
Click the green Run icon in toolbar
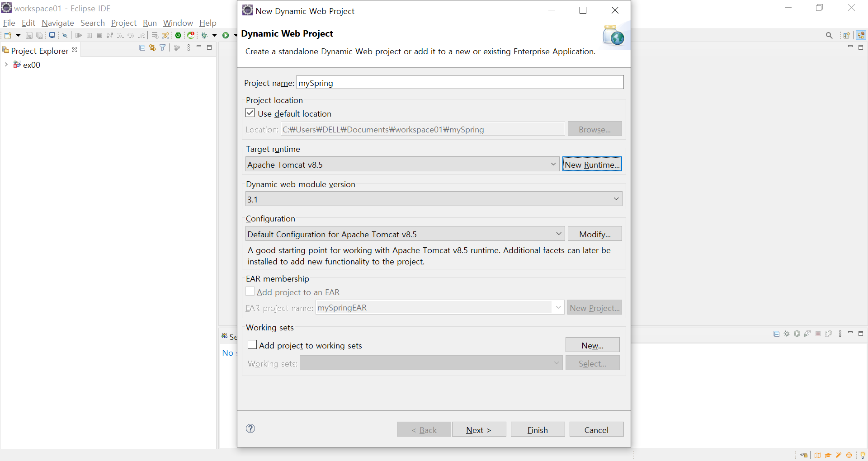click(225, 35)
